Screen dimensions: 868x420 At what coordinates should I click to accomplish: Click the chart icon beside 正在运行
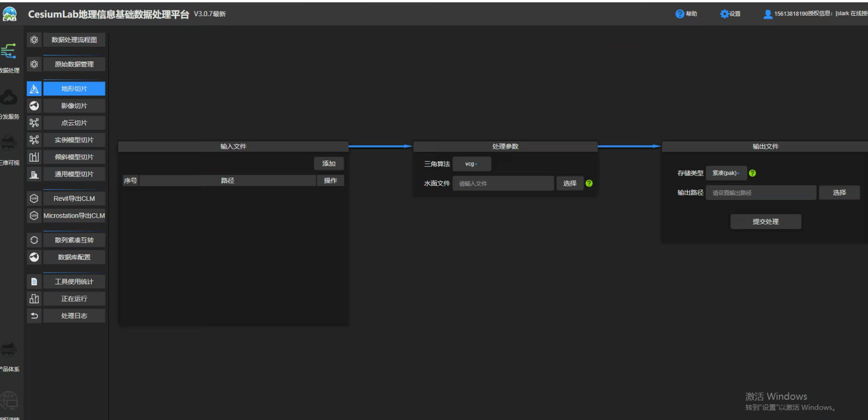tap(34, 299)
